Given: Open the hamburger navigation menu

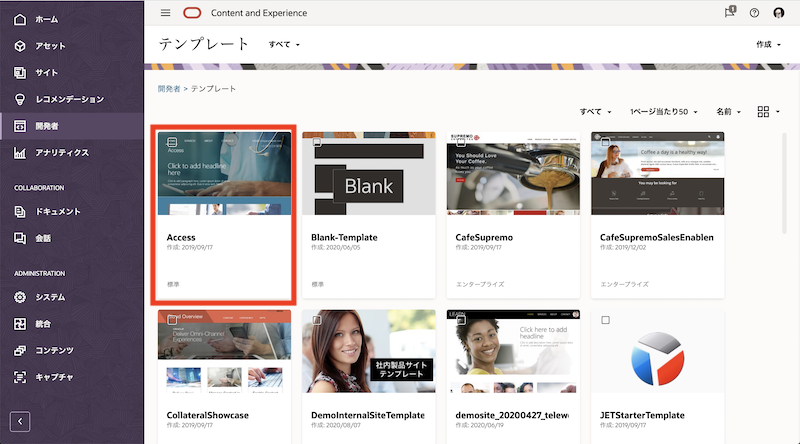Looking at the screenshot, I should tap(165, 13).
